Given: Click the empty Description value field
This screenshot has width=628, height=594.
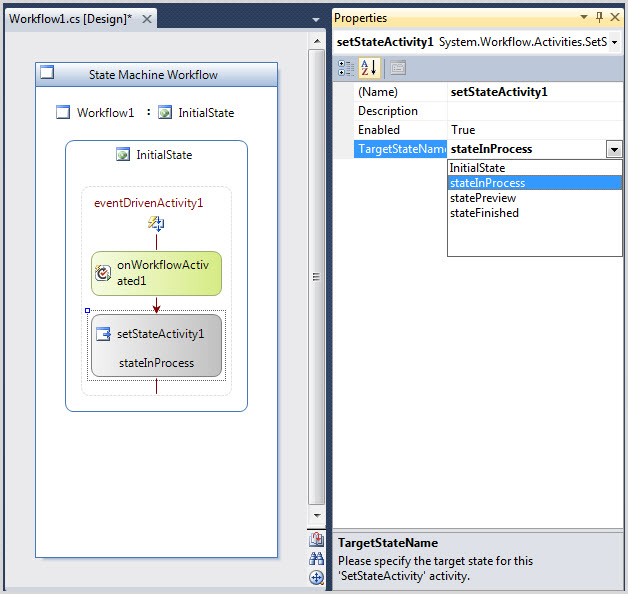Looking at the screenshot, I should coord(535,111).
